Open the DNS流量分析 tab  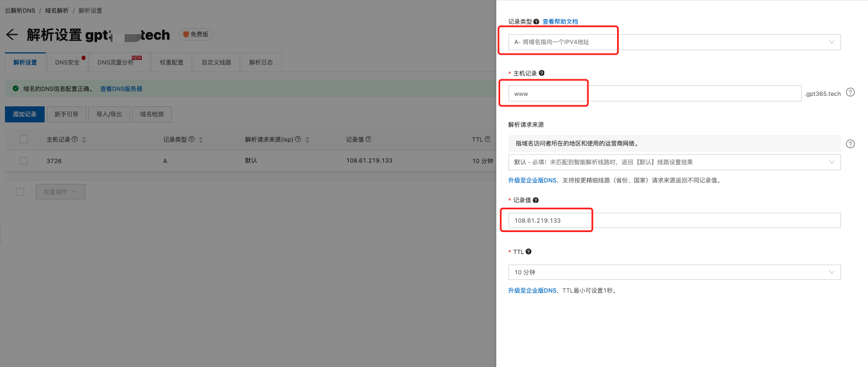[120, 62]
